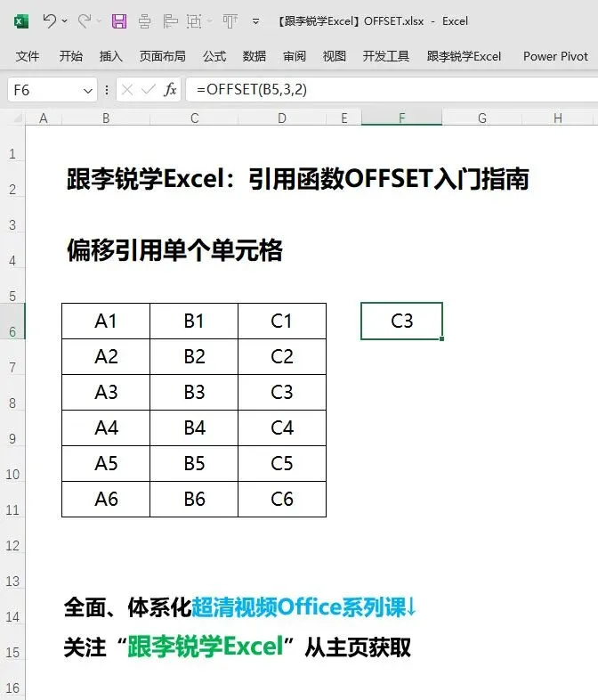Click the line 关注“跟李锐学Excel”从主页获取
The height and width of the screenshot is (700, 598).
point(238,647)
